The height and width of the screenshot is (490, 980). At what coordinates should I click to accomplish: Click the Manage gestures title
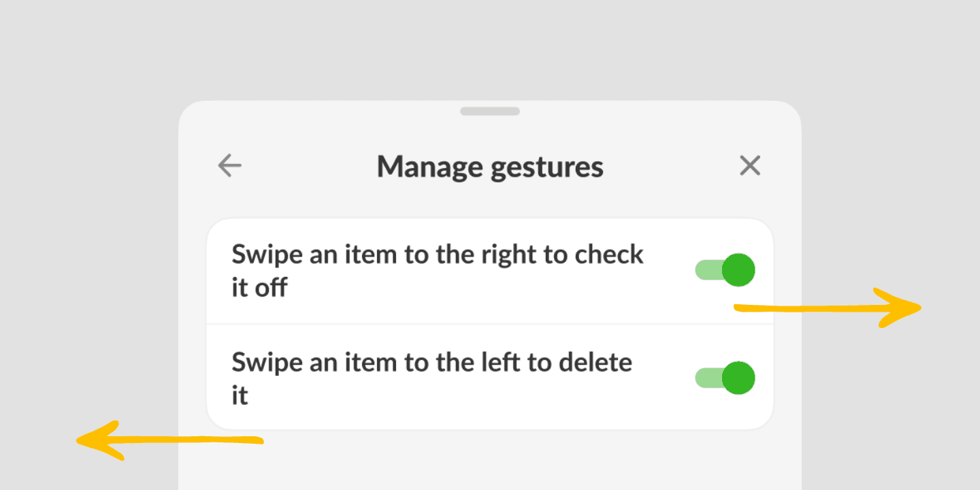click(x=490, y=167)
